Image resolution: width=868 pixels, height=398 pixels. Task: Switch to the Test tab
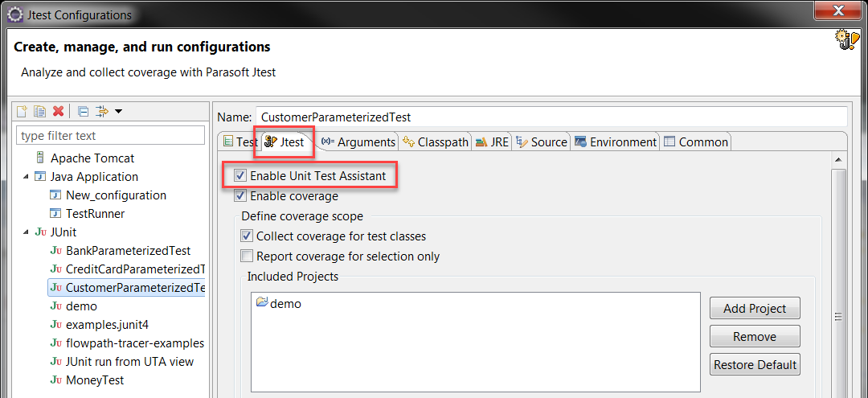pos(240,142)
